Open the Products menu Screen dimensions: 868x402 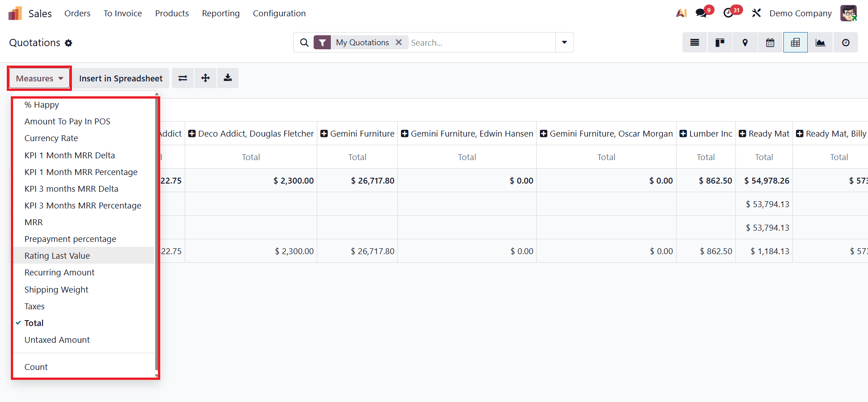(172, 14)
